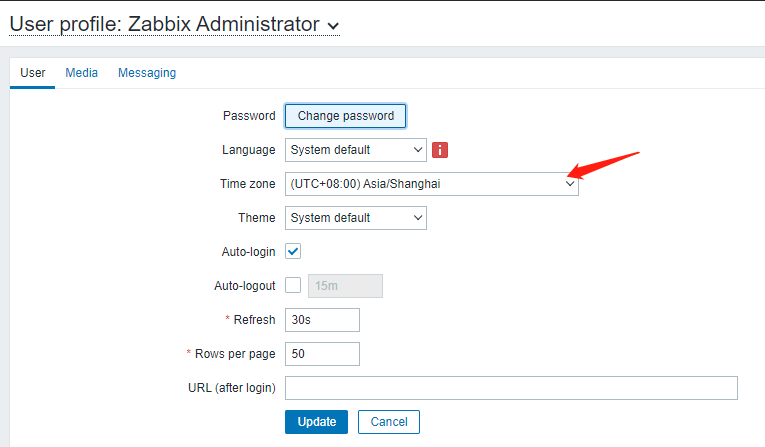Open the Messaging tab
Viewport: 765px width, 447px height.
pos(147,73)
